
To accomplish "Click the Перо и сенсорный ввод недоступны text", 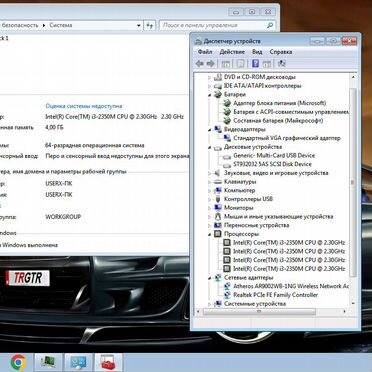I will tap(117, 156).
